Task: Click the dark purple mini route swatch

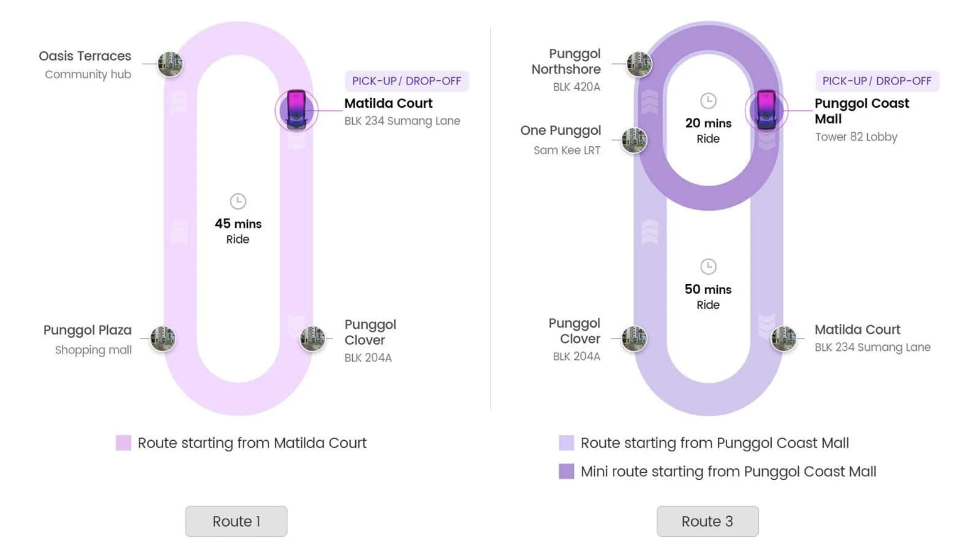Action: 566,471
